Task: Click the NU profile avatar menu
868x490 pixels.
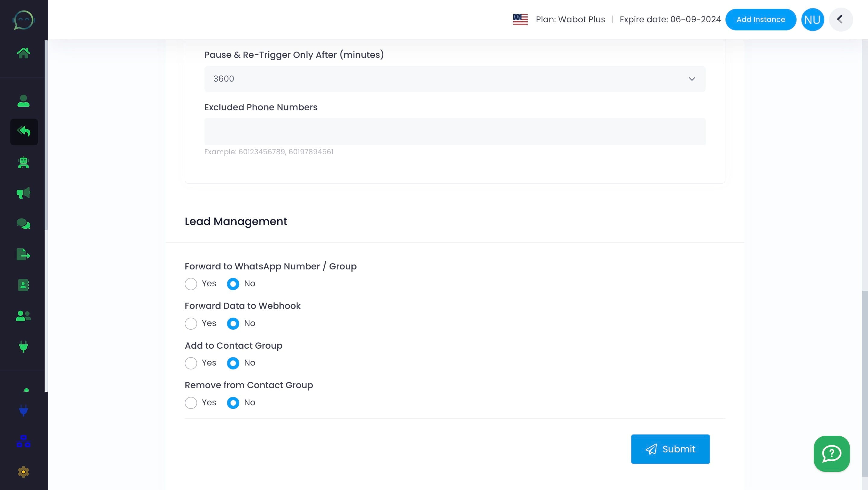Action: click(x=813, y=19)
